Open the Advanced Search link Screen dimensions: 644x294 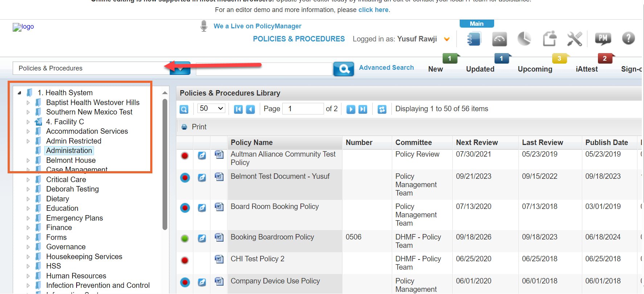(386, 68)
